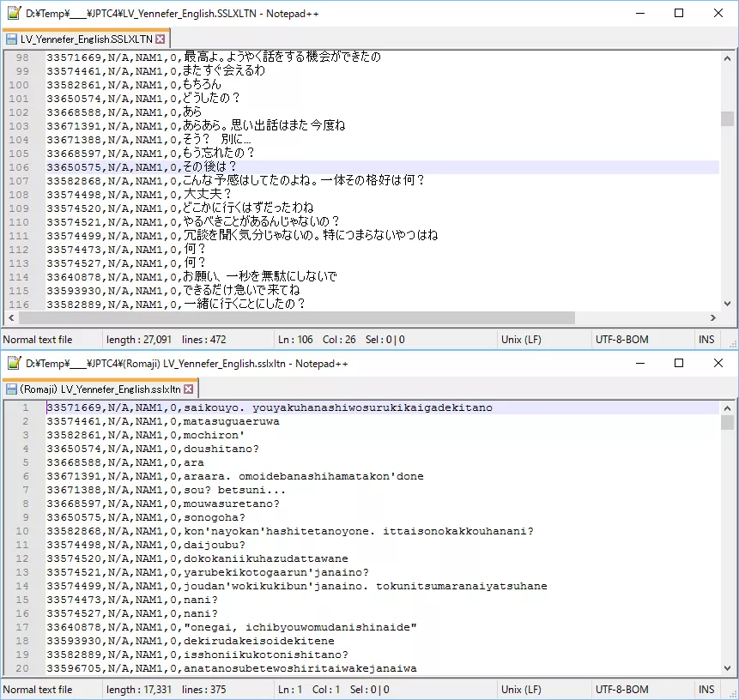Maximize the top Notepad++ window

(x=679, y=13)
